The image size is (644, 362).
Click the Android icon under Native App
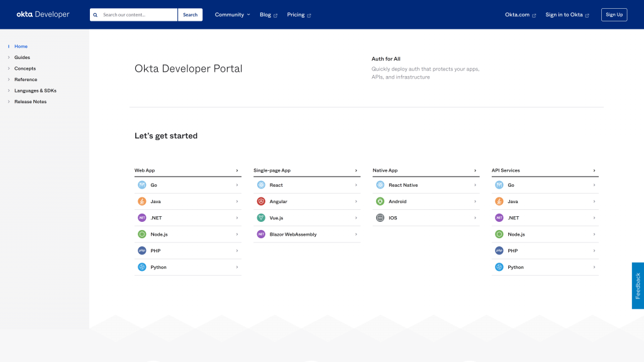[380, 202]
